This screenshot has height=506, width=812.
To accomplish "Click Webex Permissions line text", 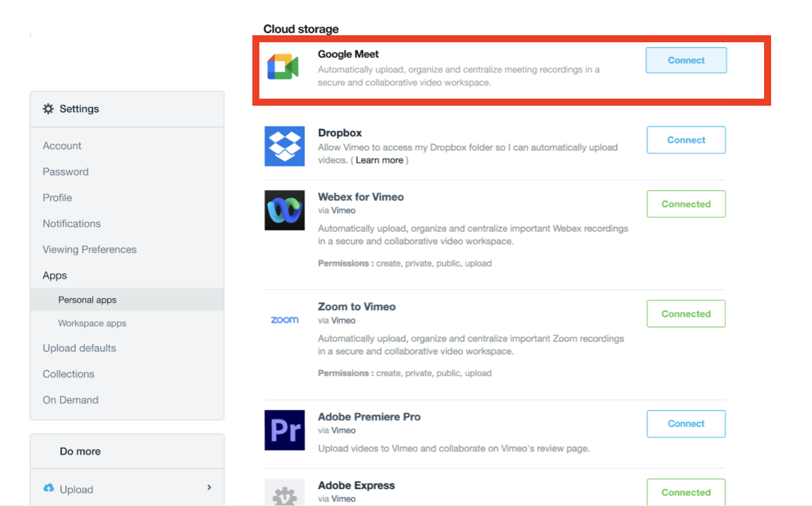I will click(405, 263).
